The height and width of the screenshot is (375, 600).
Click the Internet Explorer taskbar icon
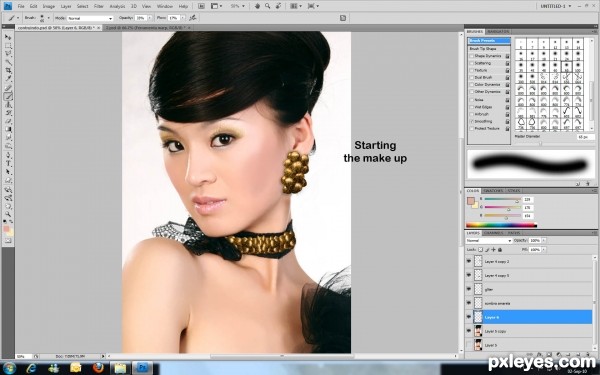(31, 368)
